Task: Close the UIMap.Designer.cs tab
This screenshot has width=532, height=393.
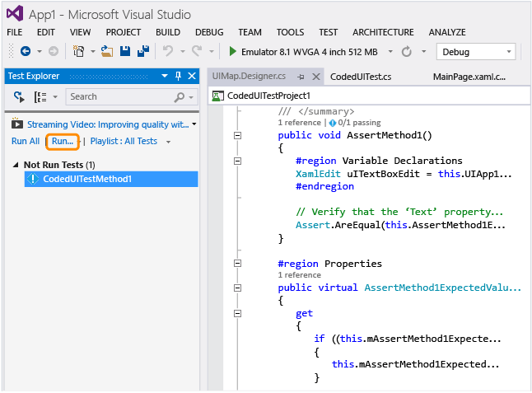Action: click(x=316, y=77)
